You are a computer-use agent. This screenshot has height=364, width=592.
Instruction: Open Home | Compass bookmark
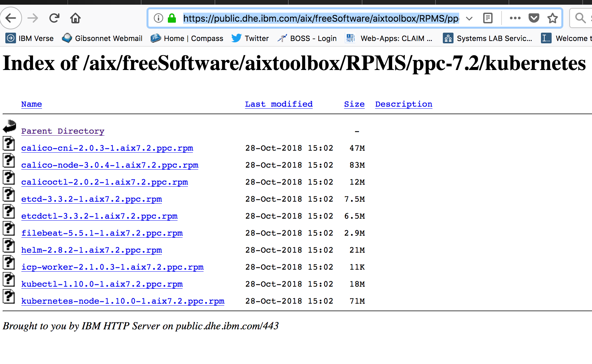coord(187,38)
